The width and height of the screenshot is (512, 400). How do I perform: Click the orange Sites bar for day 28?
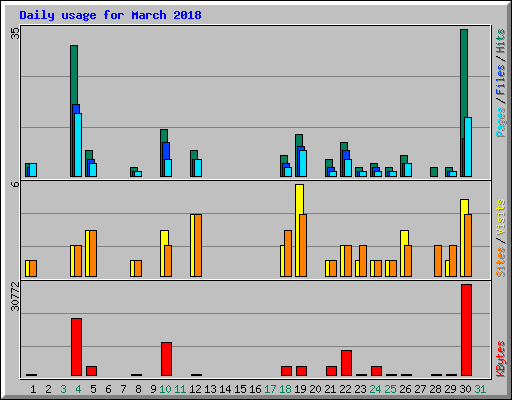[438, 261]
